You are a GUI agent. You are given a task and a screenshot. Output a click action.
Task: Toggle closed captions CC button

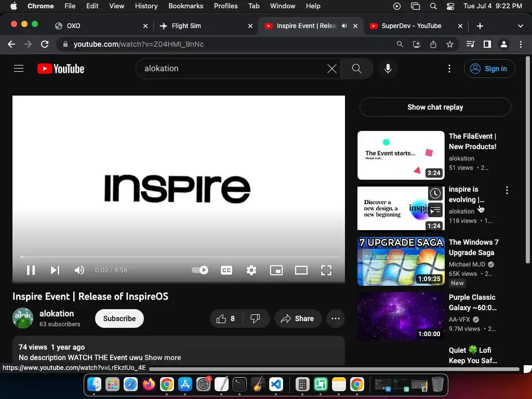point(227,270)
